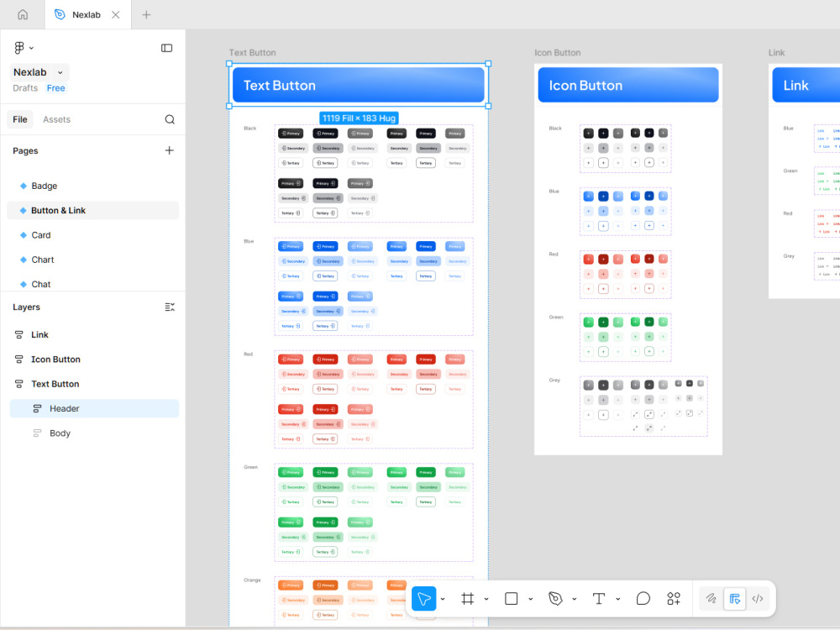Image resolution: width=840 pixels, height=630 pixels.
Task: Expand the Nexlab file name dropdown
Action: (60, 72)
